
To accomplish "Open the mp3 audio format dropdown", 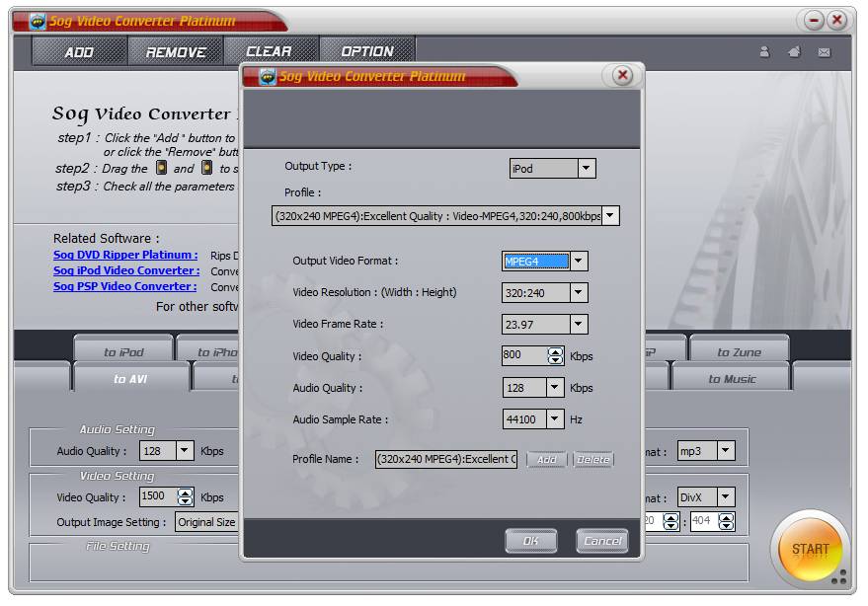I will pyautogui.click(x=726, y=450).
